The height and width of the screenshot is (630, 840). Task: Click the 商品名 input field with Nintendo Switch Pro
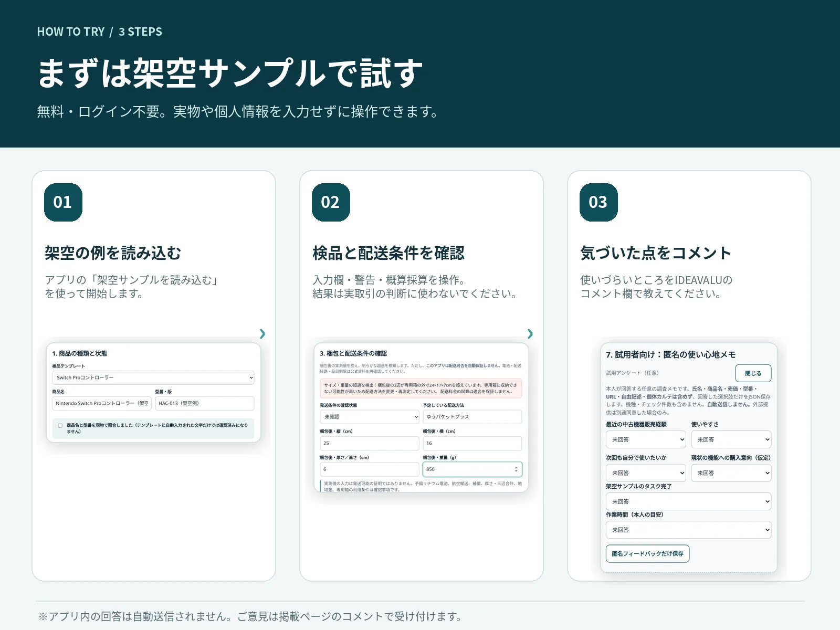(x=102, y=403)
